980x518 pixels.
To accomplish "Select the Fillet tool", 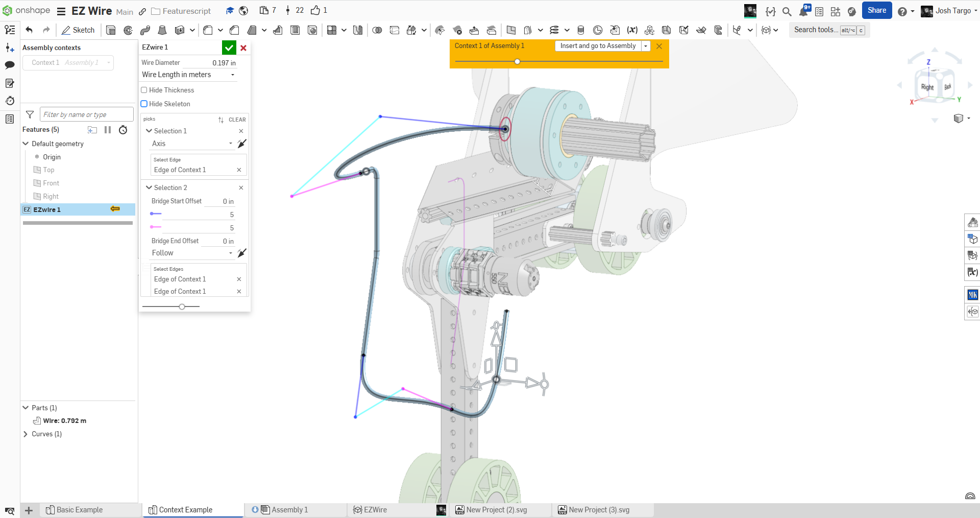I will [208, 30].
